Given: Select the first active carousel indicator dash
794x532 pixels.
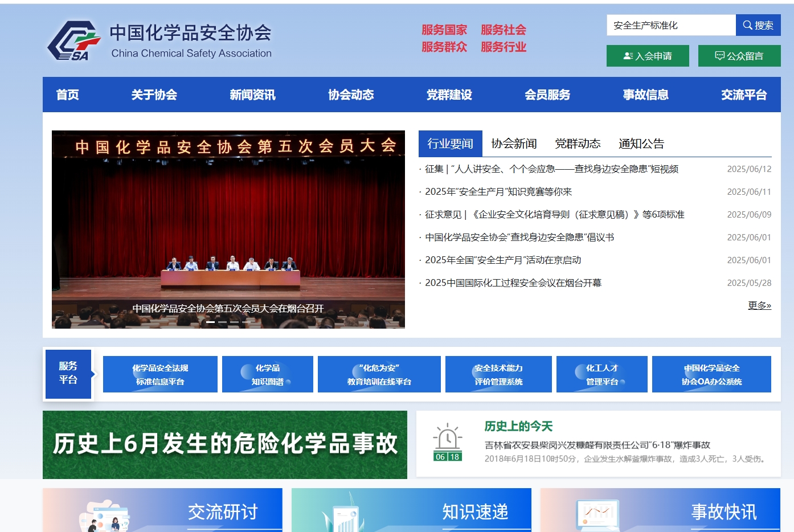Looking at the screenshot, I should pos(211,322).
